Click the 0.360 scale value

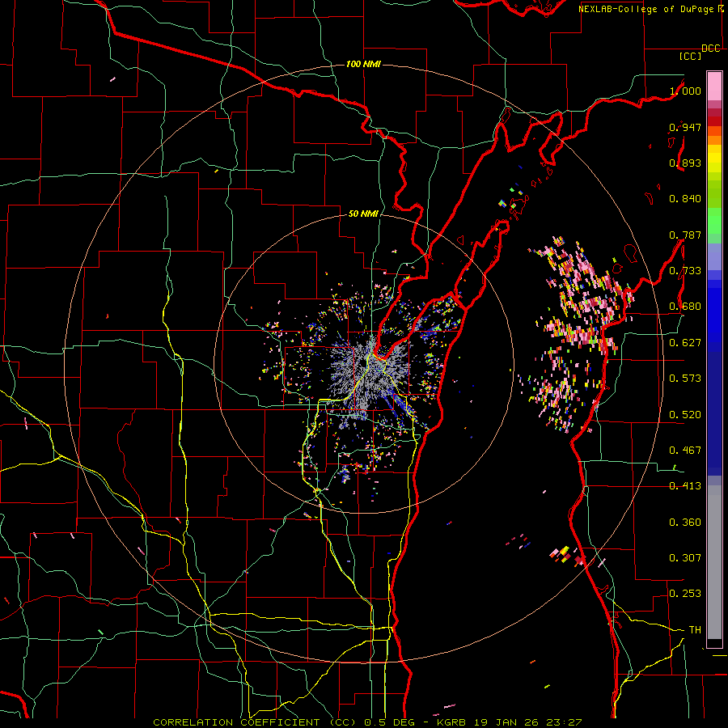685,523
